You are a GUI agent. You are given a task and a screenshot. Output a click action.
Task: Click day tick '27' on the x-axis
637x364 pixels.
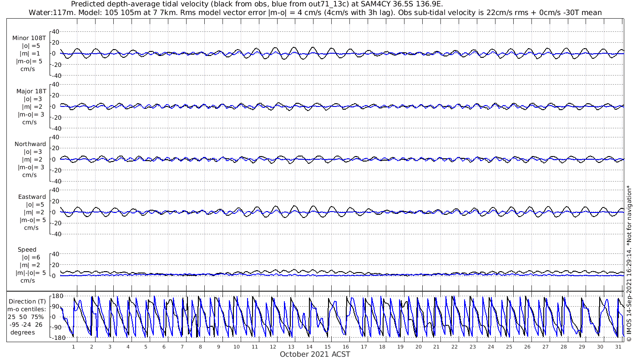click(545, 347)
